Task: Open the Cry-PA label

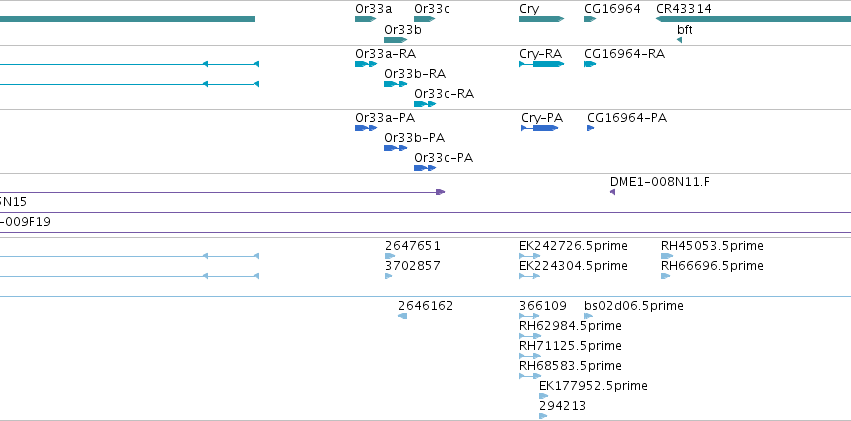Action: [542, 118]
